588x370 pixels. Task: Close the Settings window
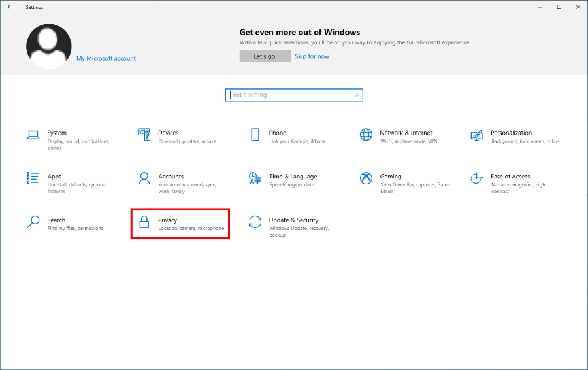pos(578,7)
